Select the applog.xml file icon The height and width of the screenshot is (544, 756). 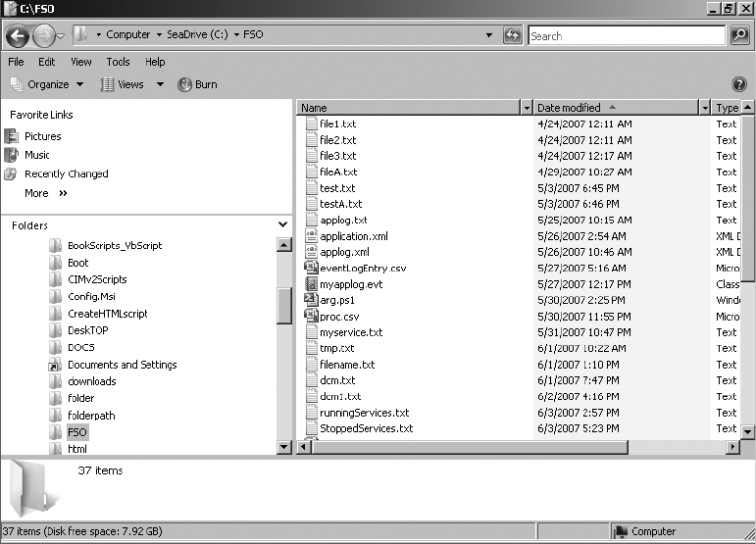click(x=312, y=252)
